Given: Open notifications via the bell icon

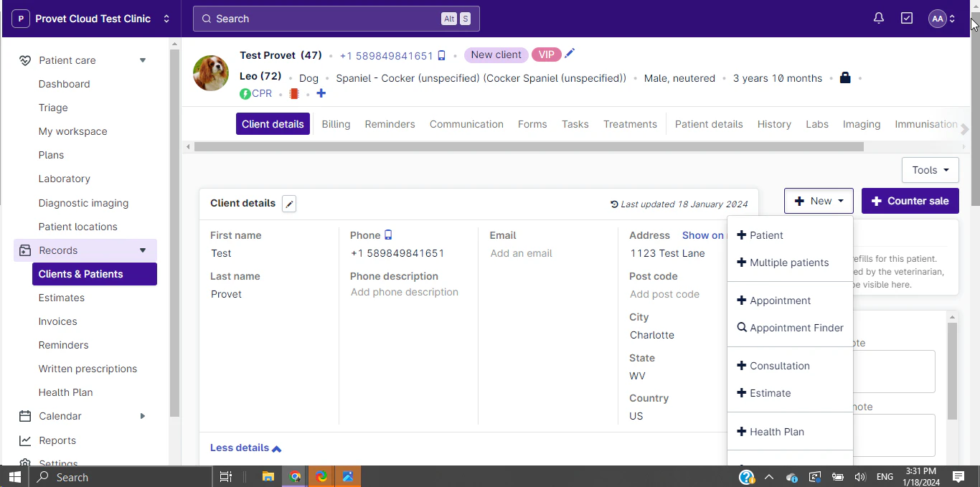Looking at the screenshot, I should 878,18.
